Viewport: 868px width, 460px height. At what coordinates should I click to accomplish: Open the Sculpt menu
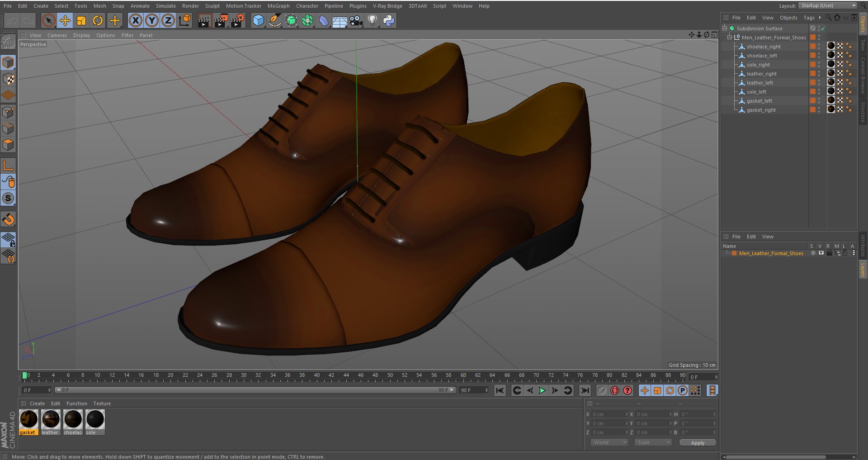pos(212,6)
